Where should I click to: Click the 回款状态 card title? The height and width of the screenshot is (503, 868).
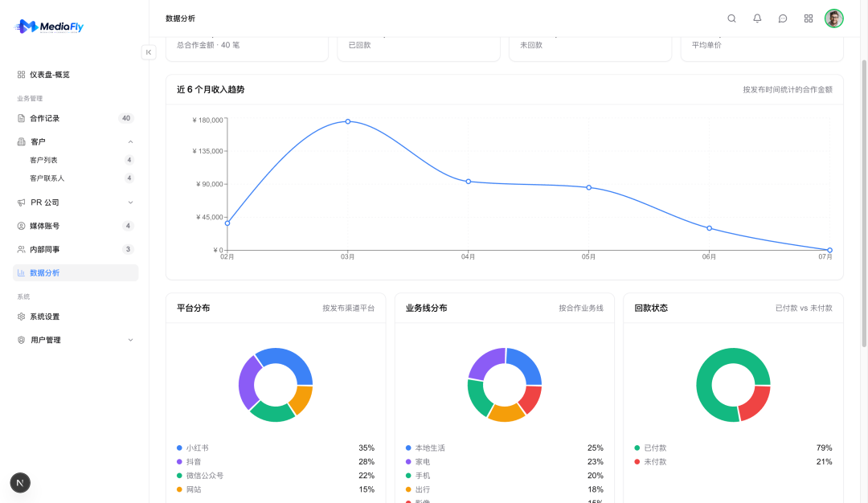point(651,308)
